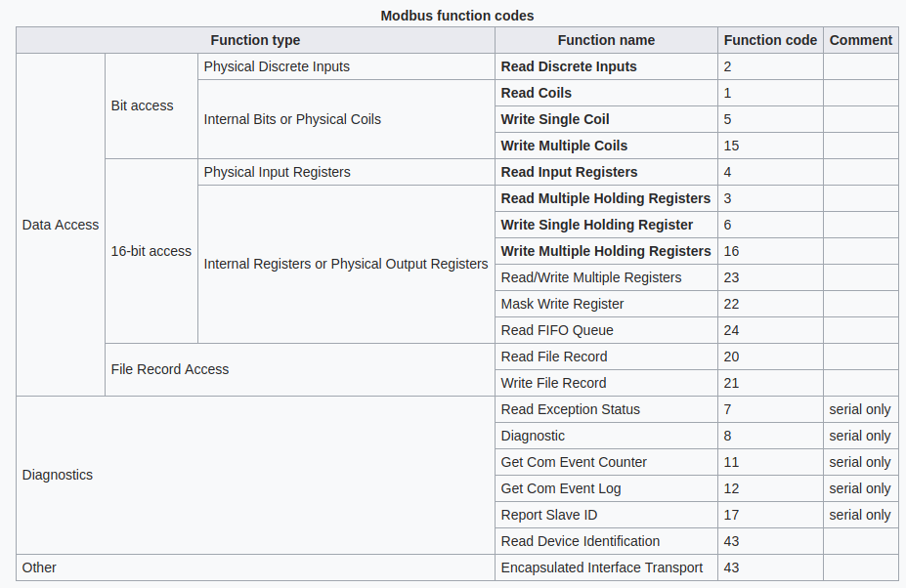Screen dimensions: 906x588
Task: Click the Write Multiple Coils cell
Action: coord(564,146)
